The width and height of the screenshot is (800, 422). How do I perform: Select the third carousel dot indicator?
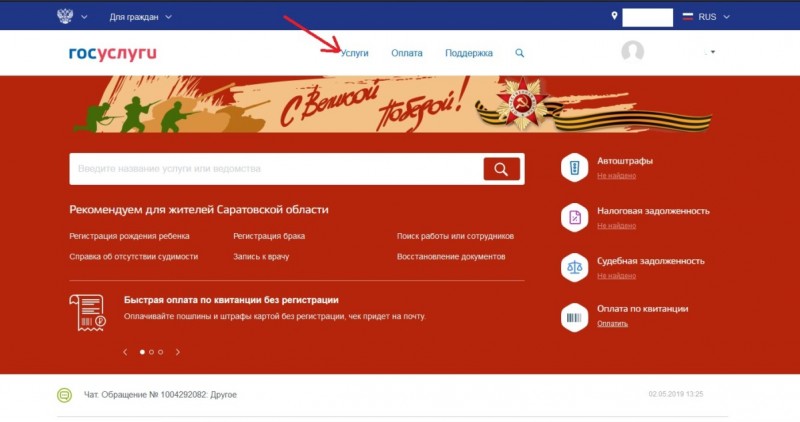coord(161,352)
